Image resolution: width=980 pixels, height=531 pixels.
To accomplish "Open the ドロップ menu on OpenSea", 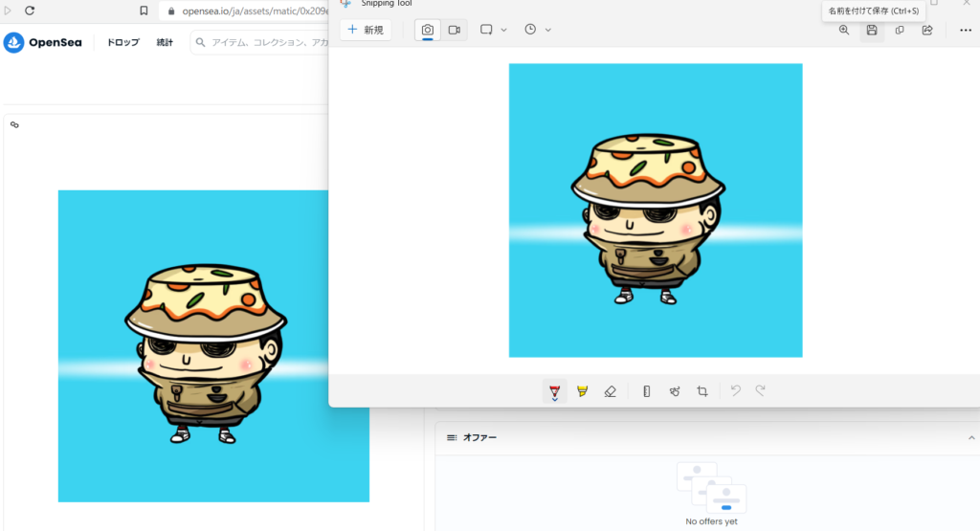I will [123, 42].
